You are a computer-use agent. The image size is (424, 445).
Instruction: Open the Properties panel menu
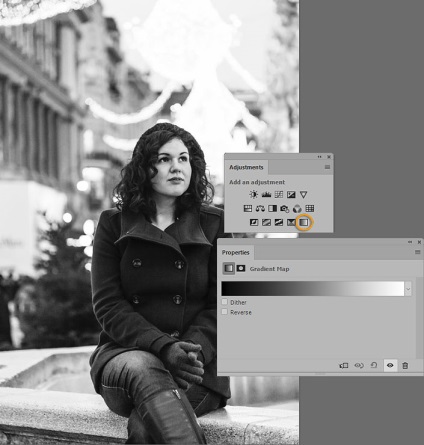(417, 252)
